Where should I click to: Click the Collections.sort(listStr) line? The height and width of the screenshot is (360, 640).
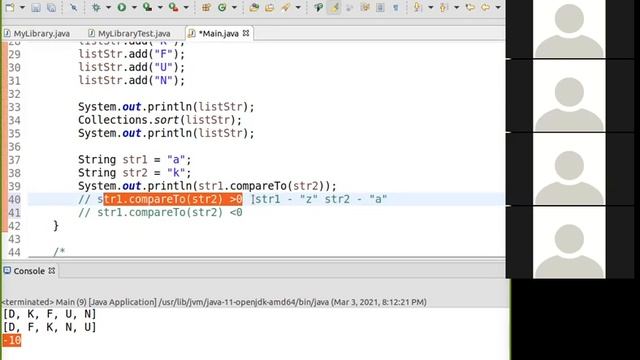160,120
